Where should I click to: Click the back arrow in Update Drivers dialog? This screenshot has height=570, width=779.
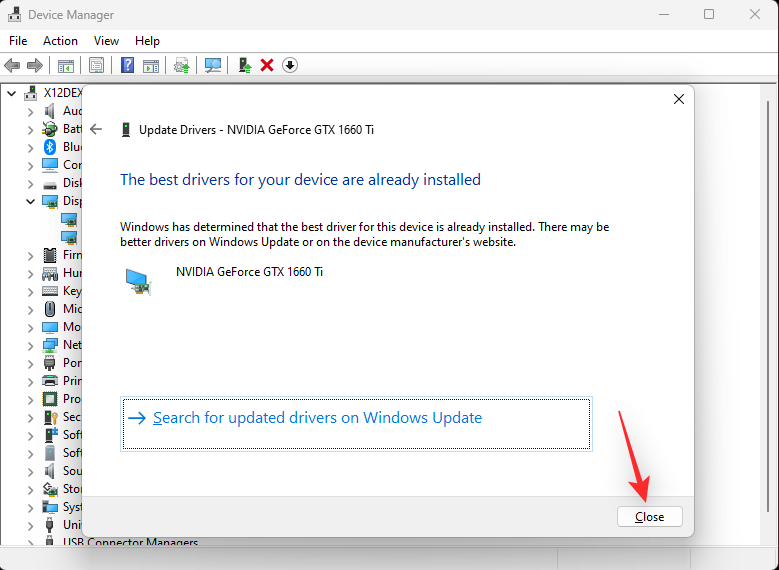tap(96, 129)
